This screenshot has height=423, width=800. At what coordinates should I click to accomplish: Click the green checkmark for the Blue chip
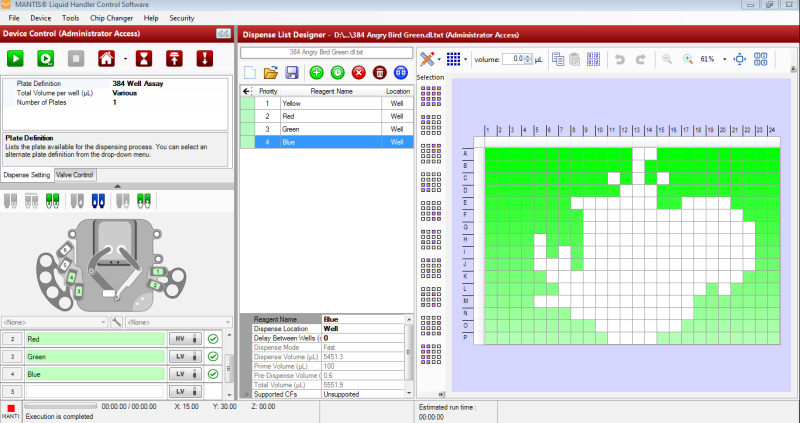pos(213,374)
